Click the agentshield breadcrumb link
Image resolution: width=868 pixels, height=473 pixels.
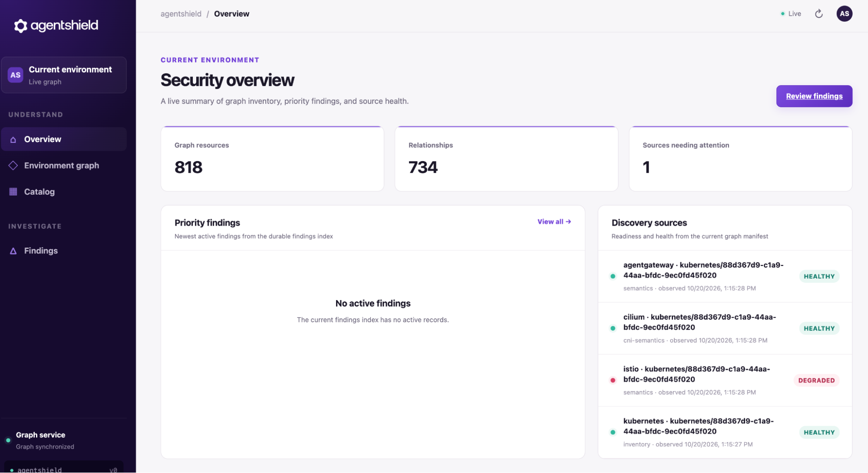[x=181, y=14]
